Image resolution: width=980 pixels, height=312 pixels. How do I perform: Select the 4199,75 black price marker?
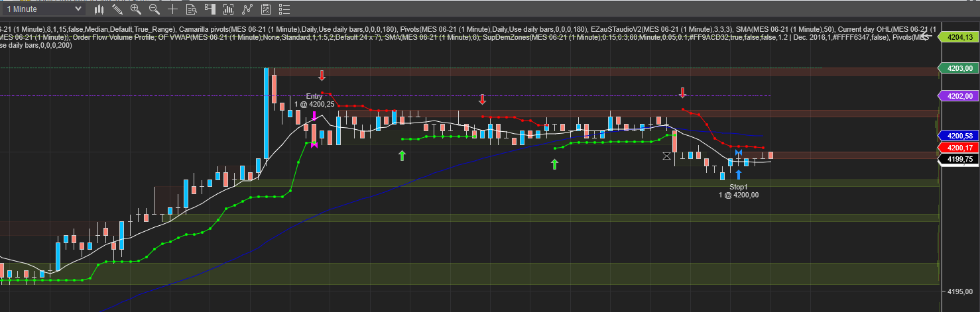(x=959, y=159)
